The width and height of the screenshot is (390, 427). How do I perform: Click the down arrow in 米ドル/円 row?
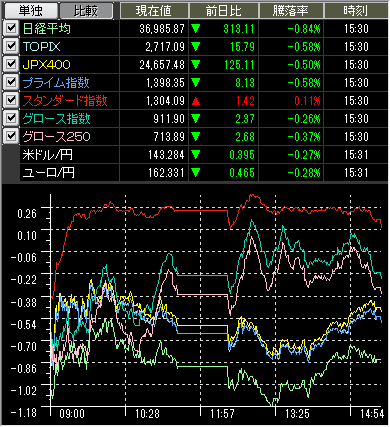(196, 155)
